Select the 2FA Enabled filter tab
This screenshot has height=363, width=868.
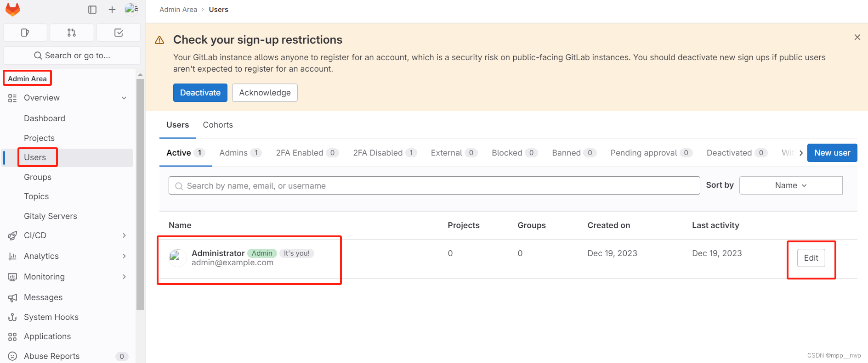[307, 153]
